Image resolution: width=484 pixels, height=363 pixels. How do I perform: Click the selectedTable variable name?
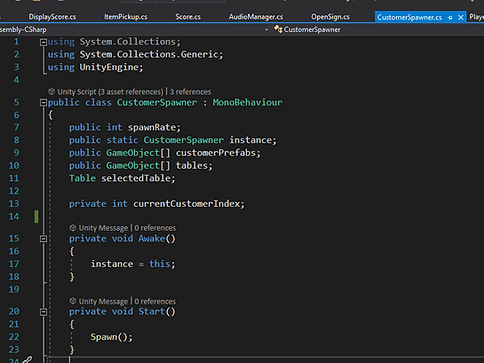136,178
